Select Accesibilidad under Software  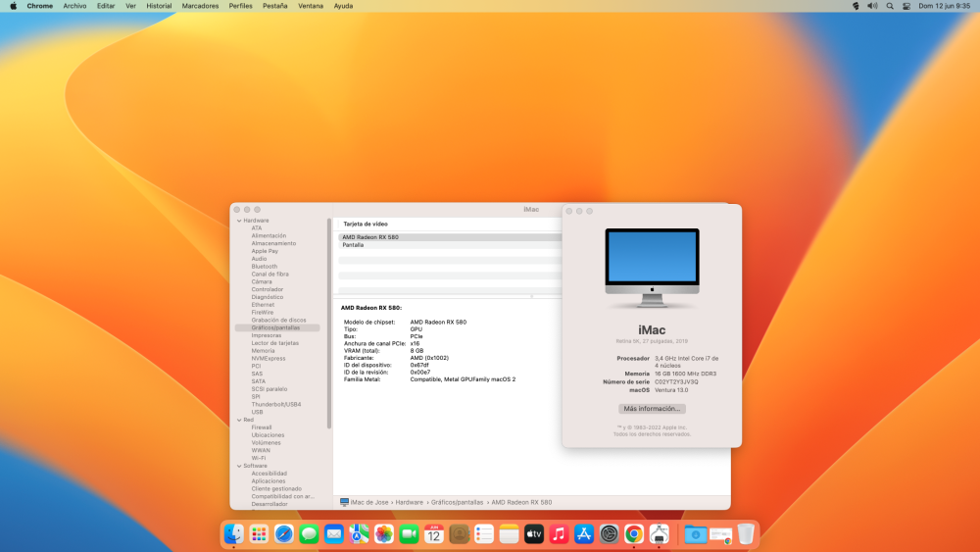coord(269,474)
